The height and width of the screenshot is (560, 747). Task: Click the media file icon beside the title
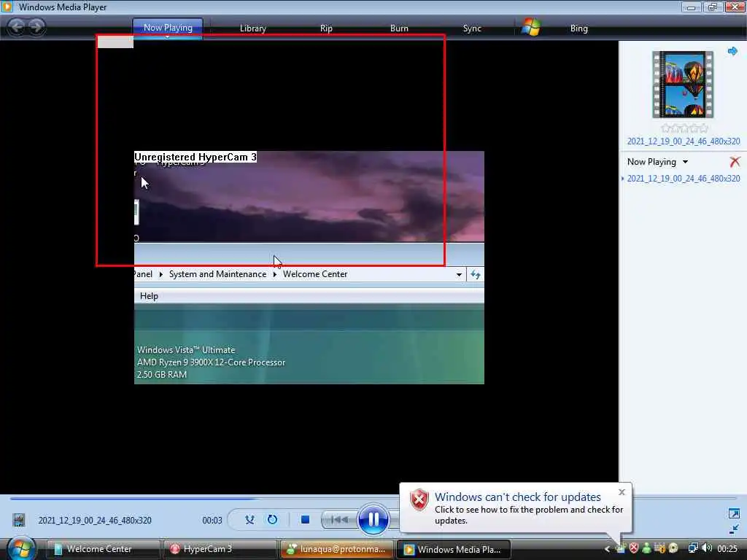point(18,520)
